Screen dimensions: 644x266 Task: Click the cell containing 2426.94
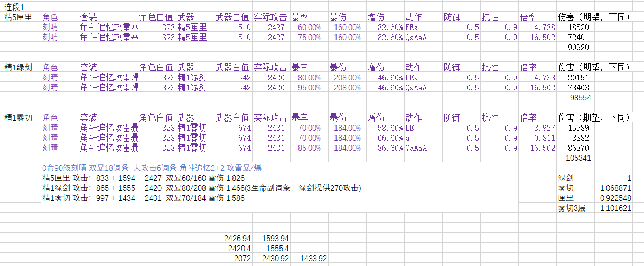click(x=237, y=239)
